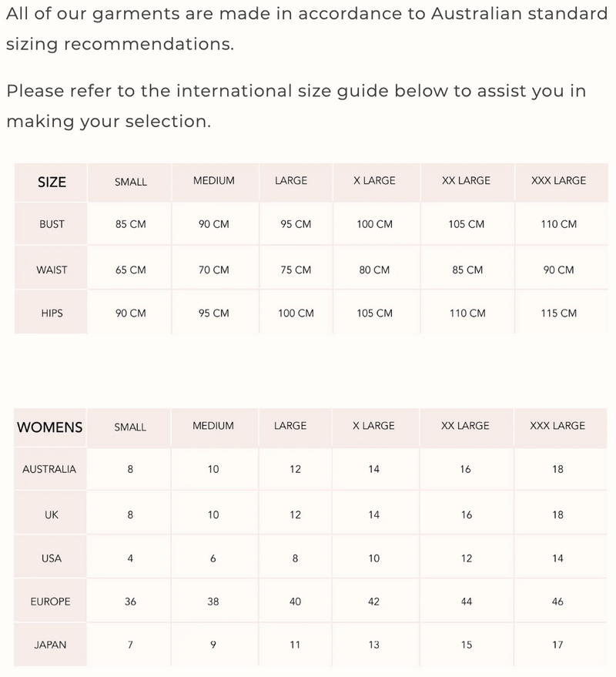616x677 pixels.
Task: Click the WOMENS header cell
Action: (x=50, y=427)
